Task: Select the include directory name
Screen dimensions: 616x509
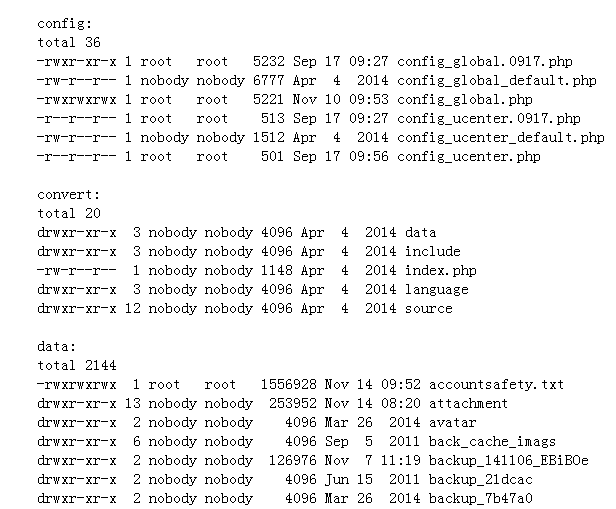Action: tap(433, 252)
